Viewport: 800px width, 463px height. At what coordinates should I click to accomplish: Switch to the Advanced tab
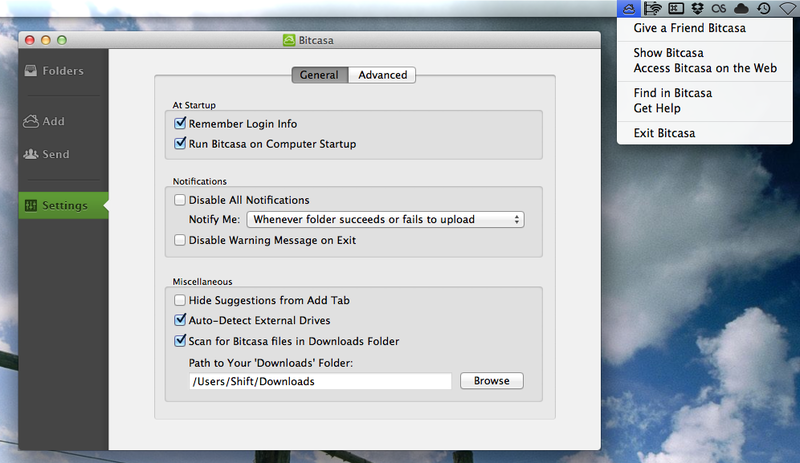tap(382, 75)
